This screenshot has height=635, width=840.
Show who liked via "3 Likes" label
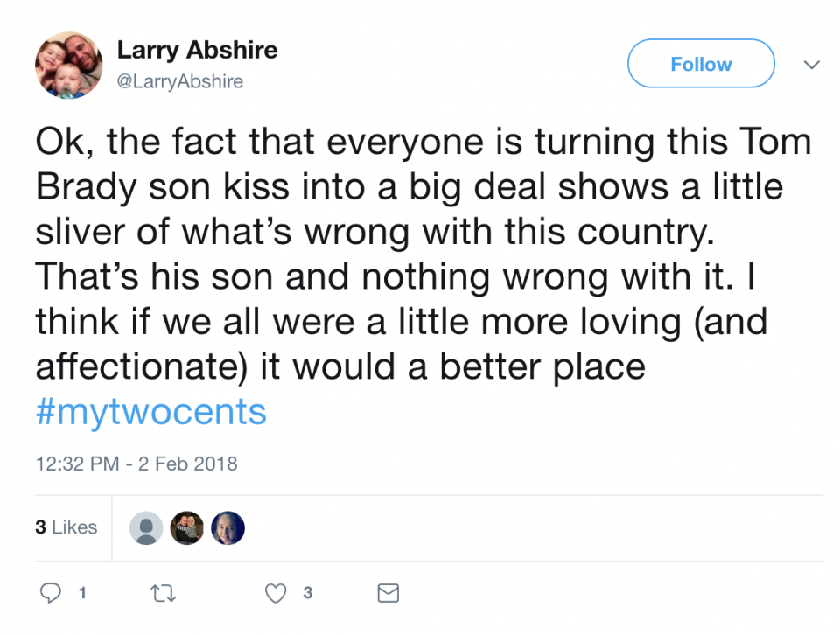66,527
